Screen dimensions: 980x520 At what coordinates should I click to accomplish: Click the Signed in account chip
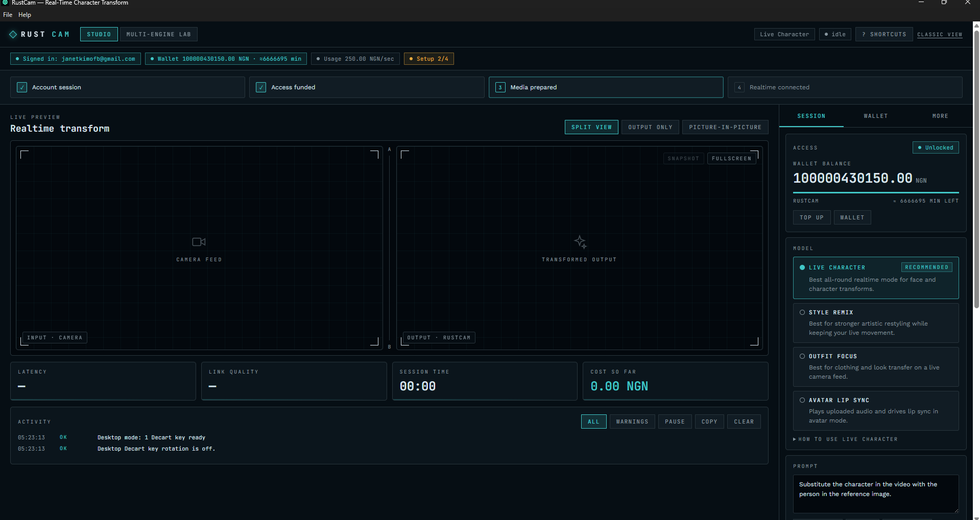click(x=76, y=59)
